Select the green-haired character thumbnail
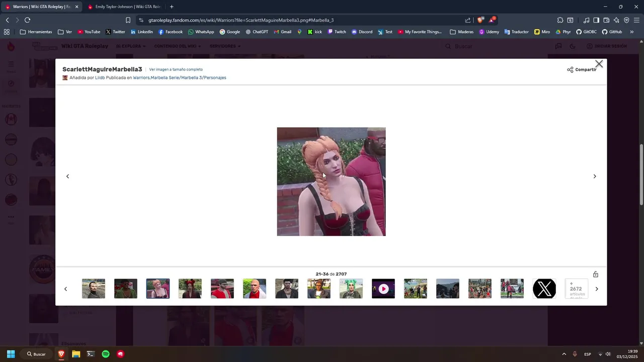 (351, 289)
